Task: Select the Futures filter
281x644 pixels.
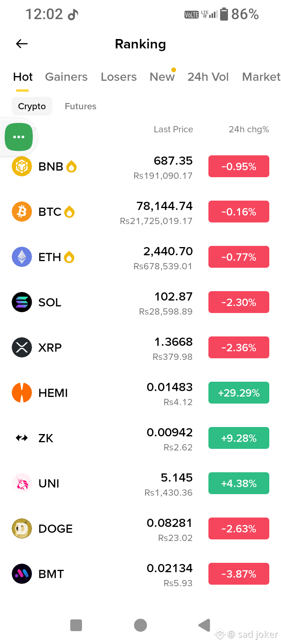Action: tap(80, 106)
